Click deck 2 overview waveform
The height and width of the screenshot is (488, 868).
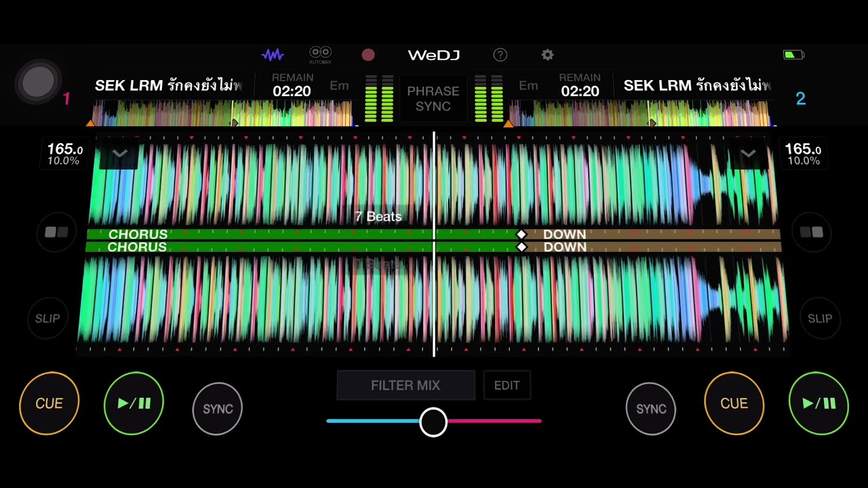coord(641,113)
